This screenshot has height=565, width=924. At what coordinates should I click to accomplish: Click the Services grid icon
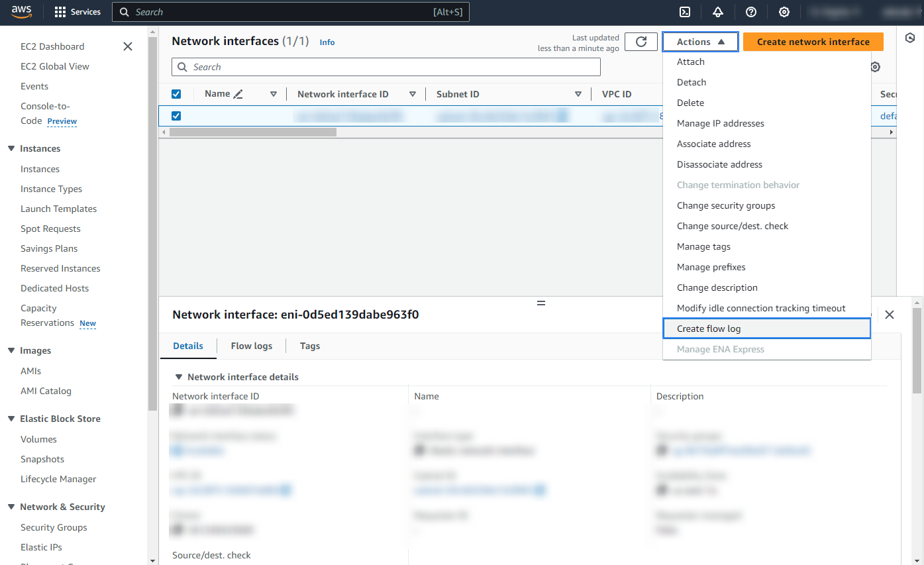[60, 12]
